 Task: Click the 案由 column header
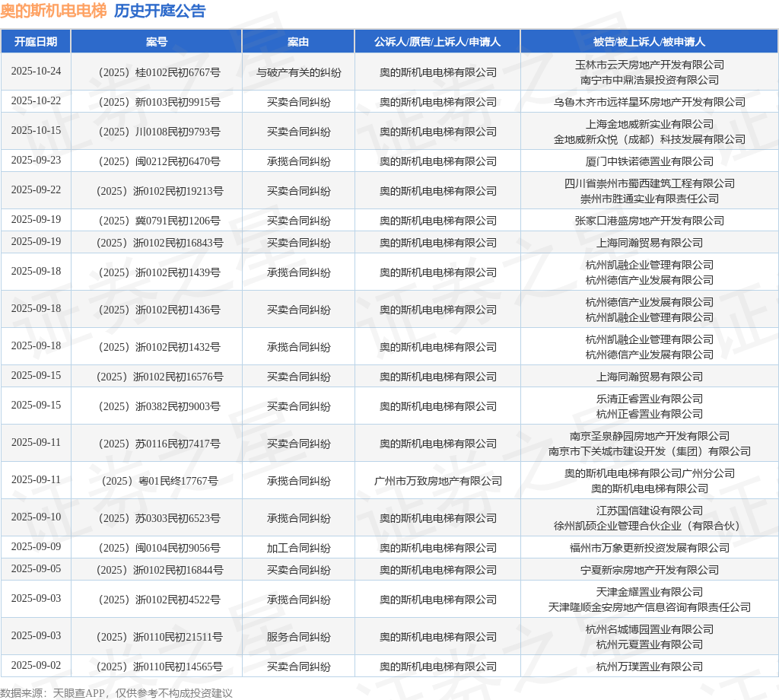tap(298, 42)
